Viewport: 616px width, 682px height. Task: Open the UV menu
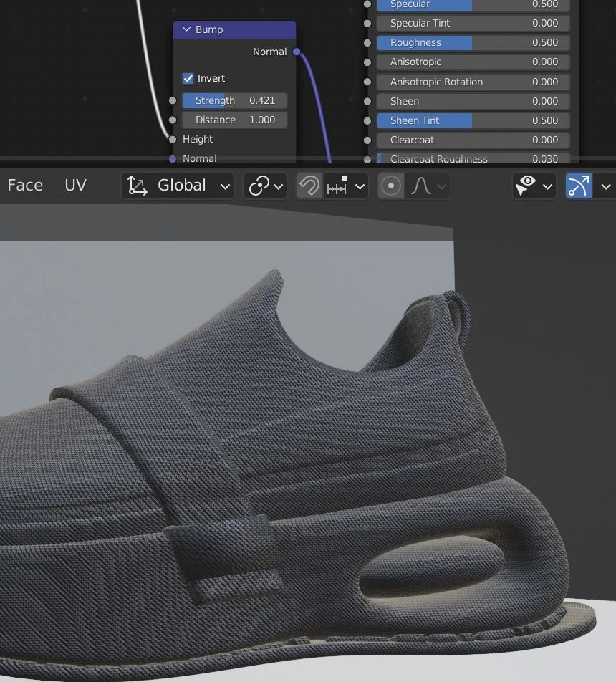(x=75, y=185)
